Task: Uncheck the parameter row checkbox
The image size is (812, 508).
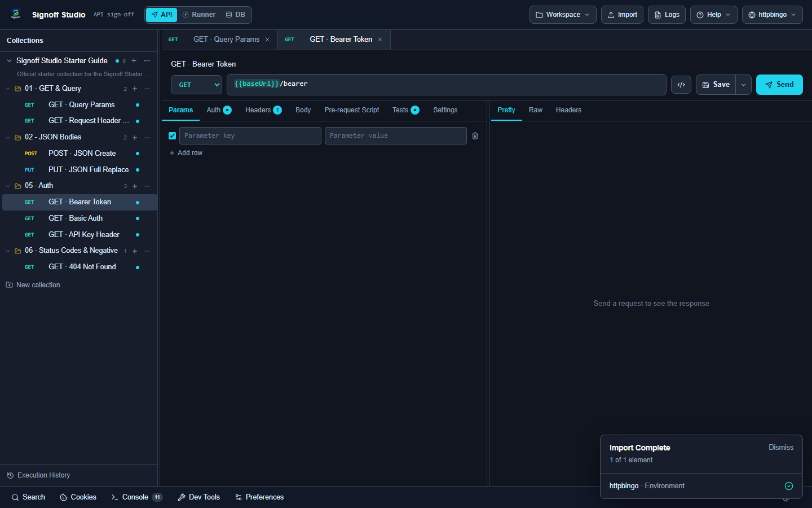Action: click(x=172, y=136)
